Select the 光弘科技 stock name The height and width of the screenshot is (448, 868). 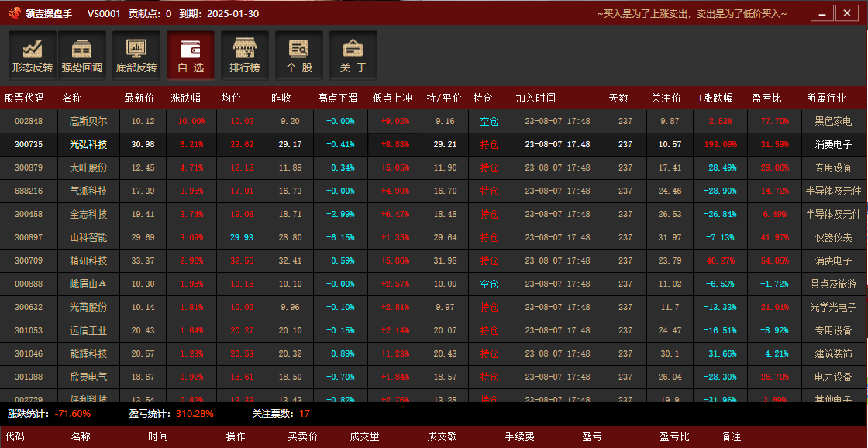click(x=88, y=145)
